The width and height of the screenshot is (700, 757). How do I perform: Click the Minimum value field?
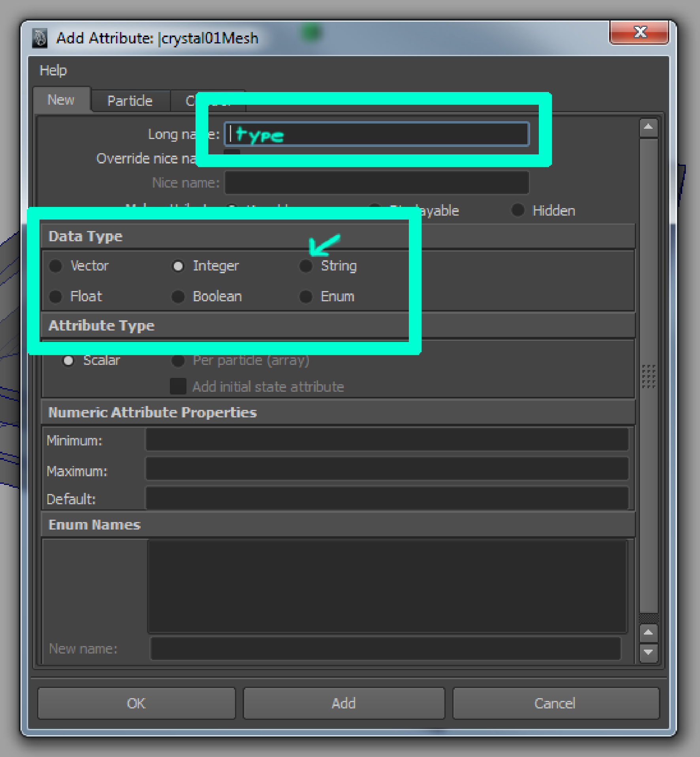387,440
